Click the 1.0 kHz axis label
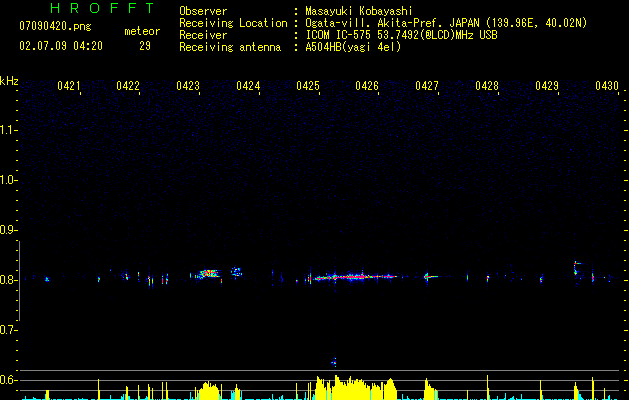Image resolution: width=629 pixels, height=400 pixels. coord(9,180)
